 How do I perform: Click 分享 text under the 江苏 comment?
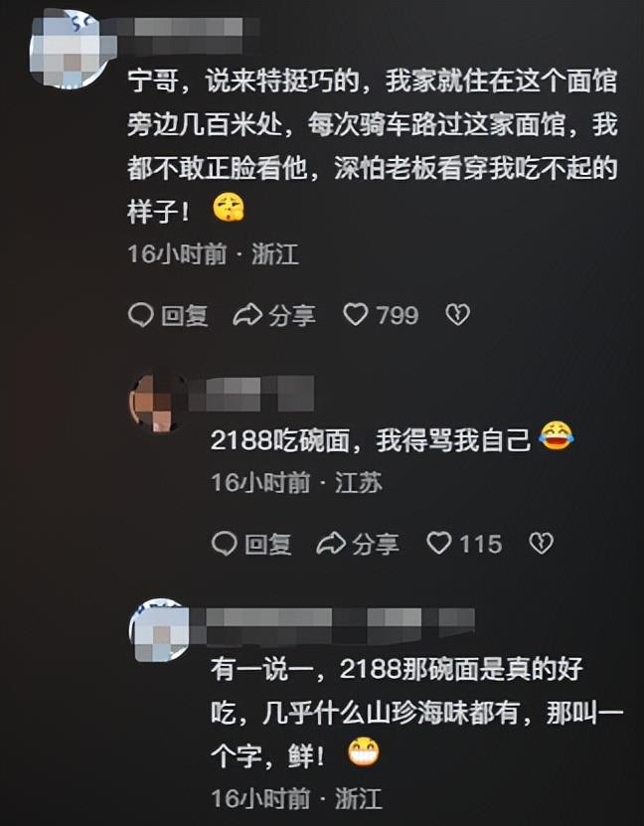[x=375, y=544]
